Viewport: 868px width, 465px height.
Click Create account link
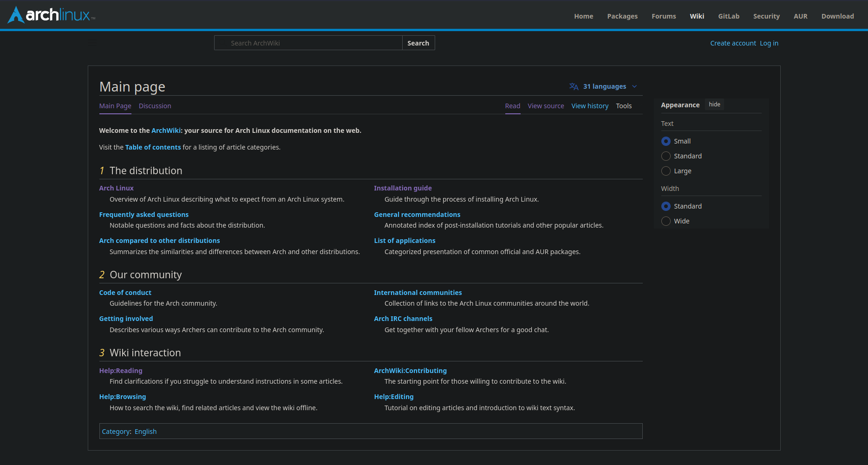point(733,43)
